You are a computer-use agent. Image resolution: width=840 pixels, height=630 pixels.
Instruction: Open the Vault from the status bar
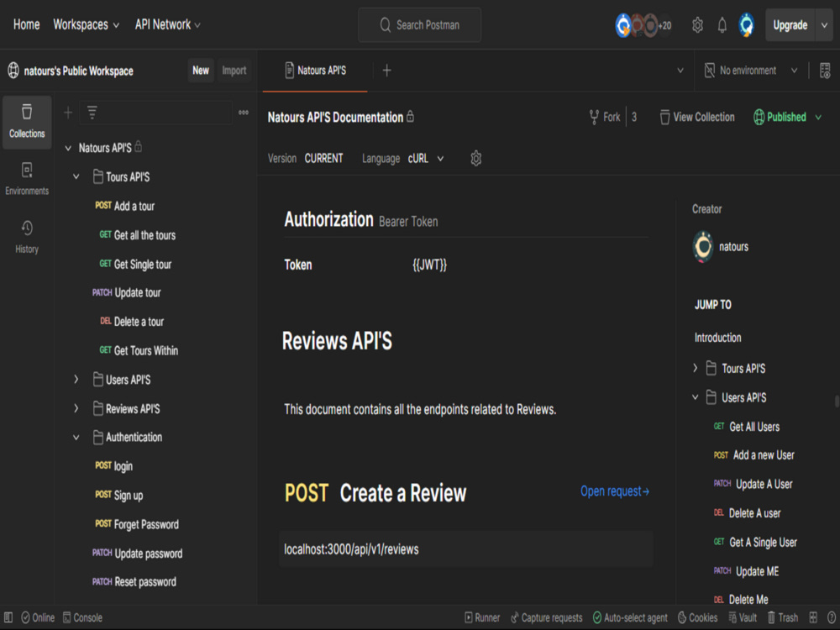[x=743, y=617]
